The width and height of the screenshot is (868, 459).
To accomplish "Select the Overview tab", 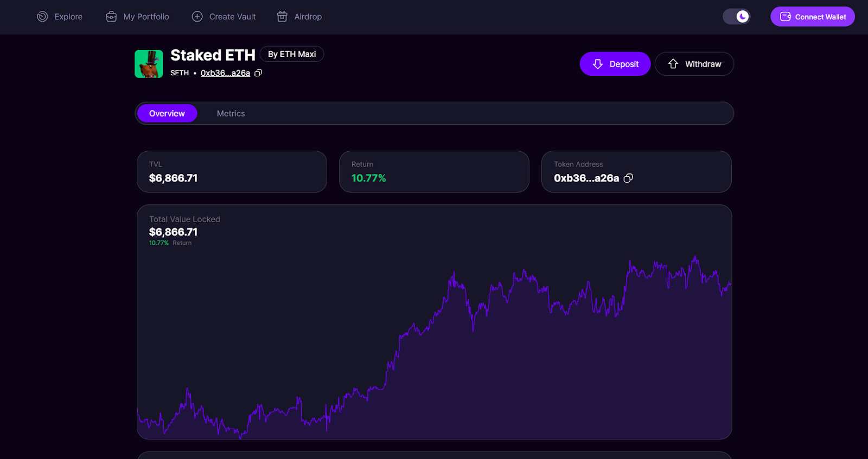I will click(x=167, y=113).
